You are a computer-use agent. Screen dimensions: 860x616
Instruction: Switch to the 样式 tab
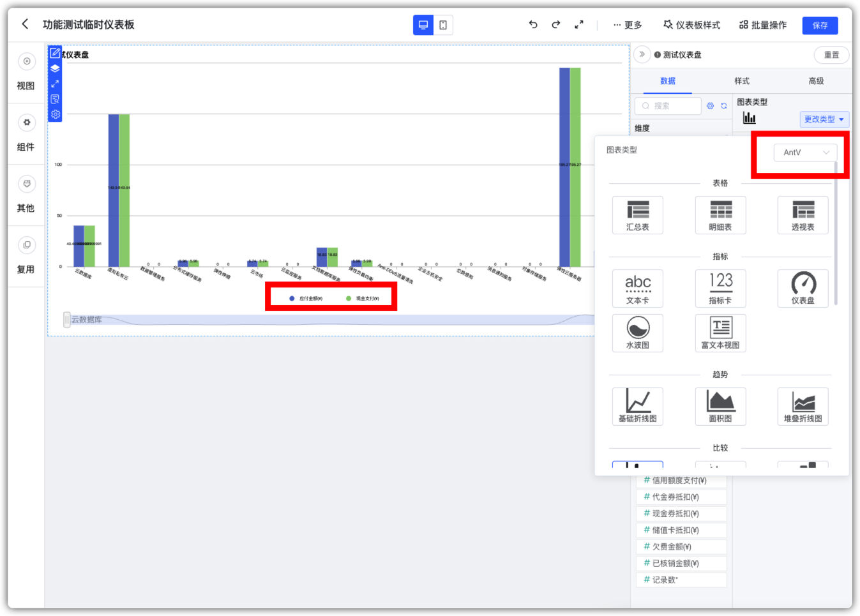(x=742, y=81)
